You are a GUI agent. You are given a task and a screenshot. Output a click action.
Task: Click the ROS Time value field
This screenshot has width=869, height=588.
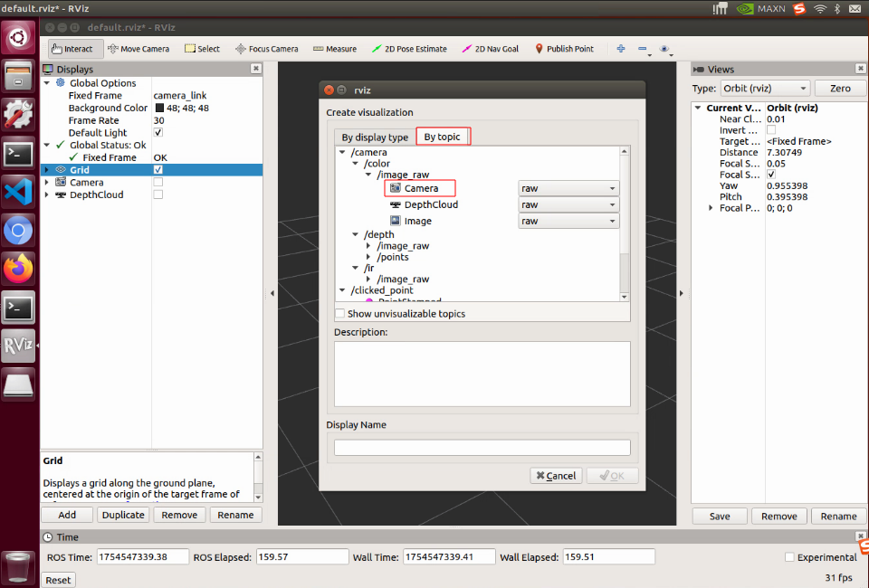(x=142, y=557)
